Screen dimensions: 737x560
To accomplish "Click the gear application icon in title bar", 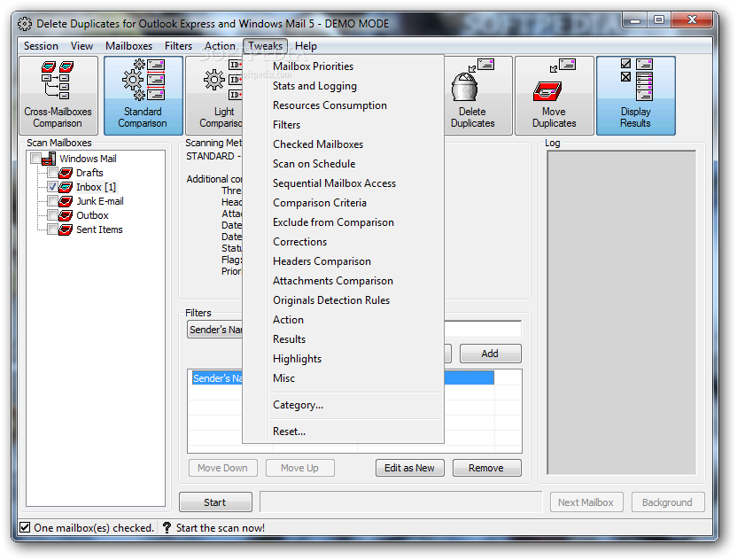I will point(25,24).
